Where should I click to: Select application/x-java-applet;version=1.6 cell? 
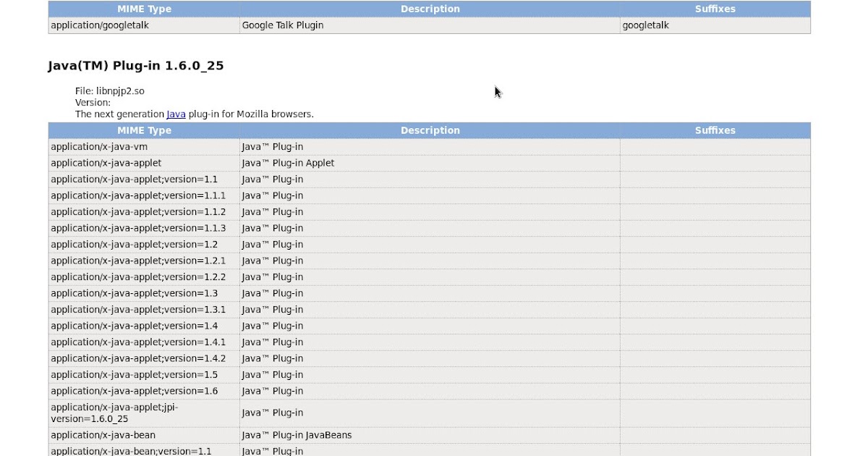[x=144, y=392]
